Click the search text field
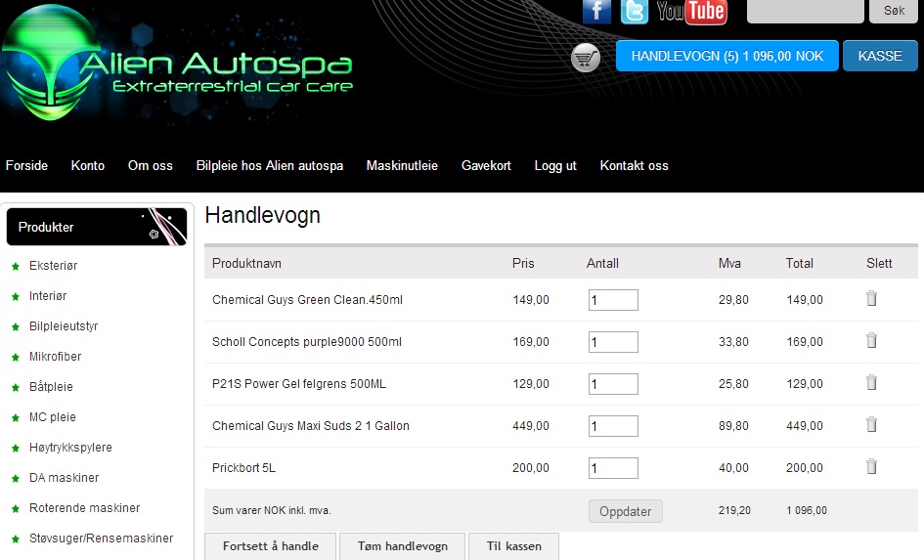Image resolution: width=924 pixels, height=560 pixels. click(805, 11)
